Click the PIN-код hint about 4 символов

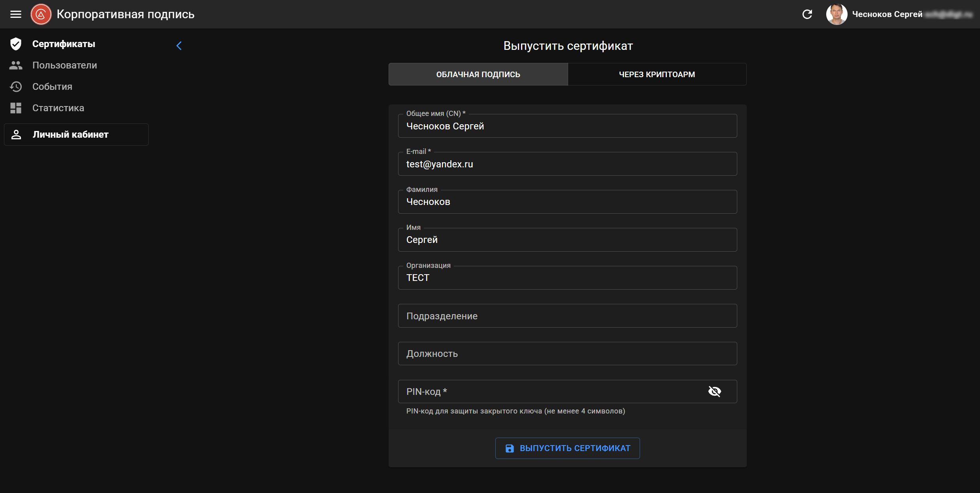[515, 411]
